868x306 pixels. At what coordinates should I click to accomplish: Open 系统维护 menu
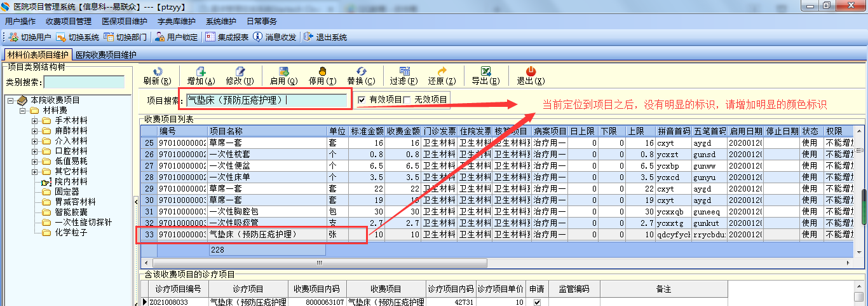[221, 21]
